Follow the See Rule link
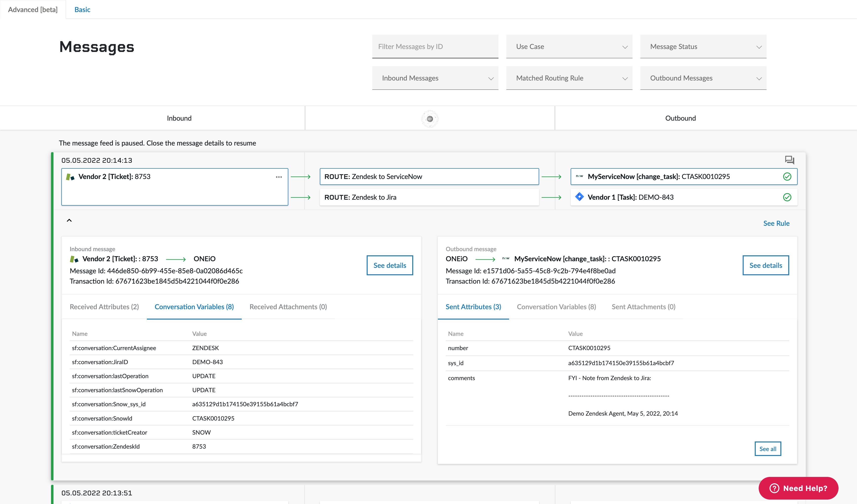This screenshot has height=504, width=857. (776, 223)
